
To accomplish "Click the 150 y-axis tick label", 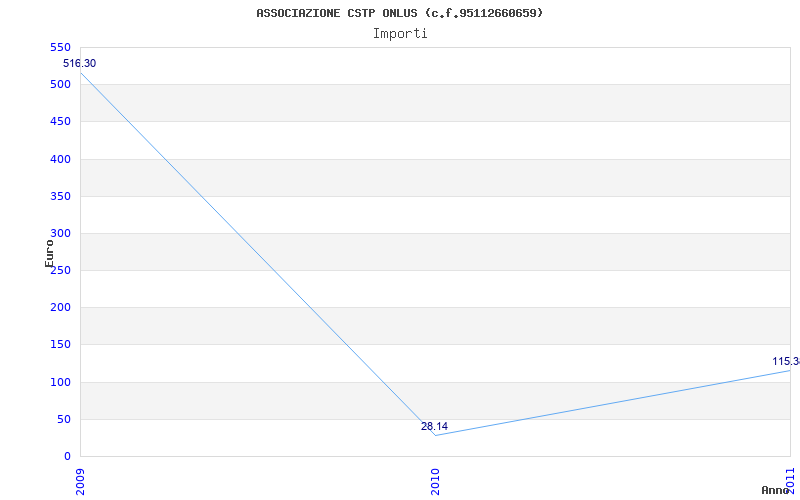I will tap(60, 345).
